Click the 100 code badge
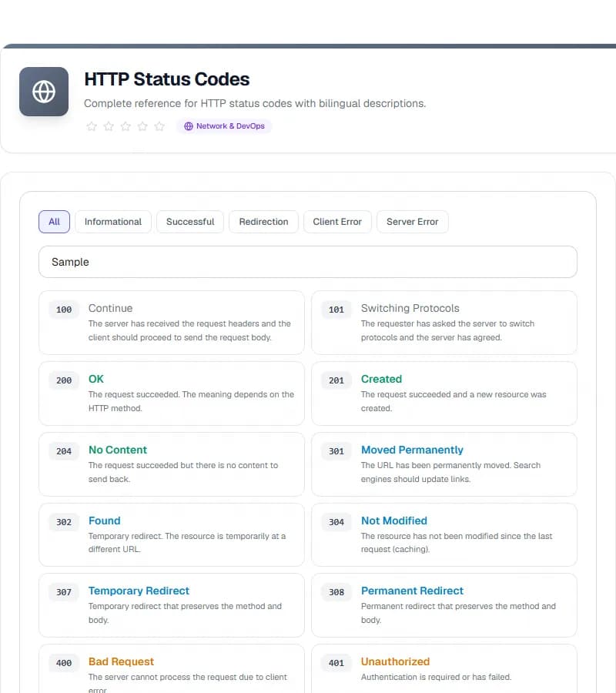The height and width of the screenshot is (693, 616). point(64,310)
